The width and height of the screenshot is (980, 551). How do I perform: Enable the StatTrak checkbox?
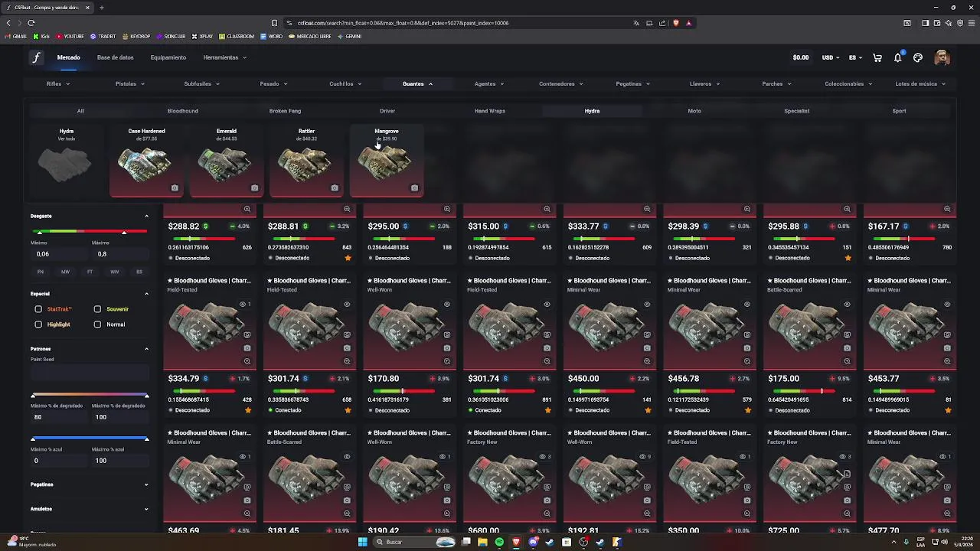coord(38,309)
